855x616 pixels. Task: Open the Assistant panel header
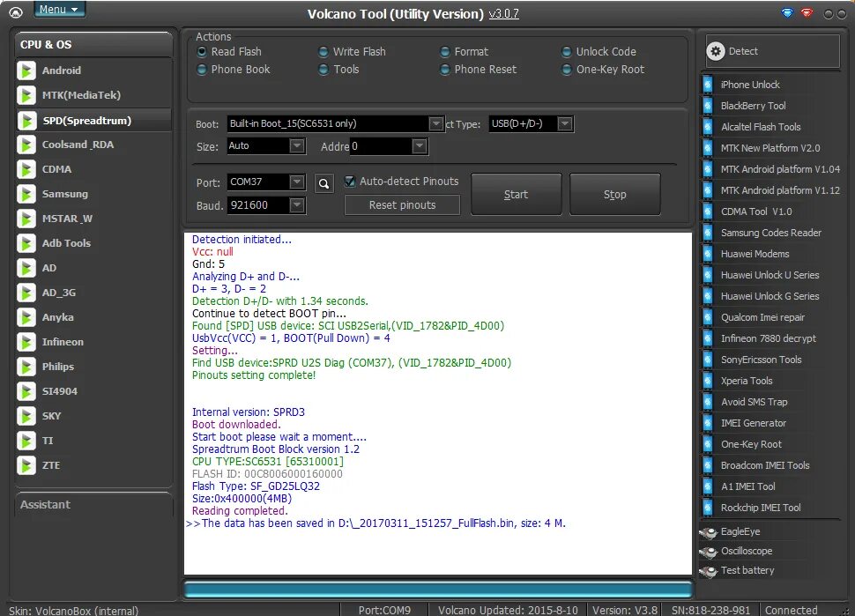tap(93, 505)
